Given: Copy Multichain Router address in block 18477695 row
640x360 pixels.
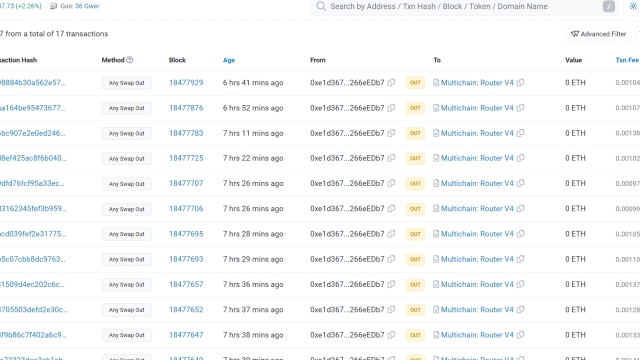Looking at the screenshot, I should [x=520, y=234].
